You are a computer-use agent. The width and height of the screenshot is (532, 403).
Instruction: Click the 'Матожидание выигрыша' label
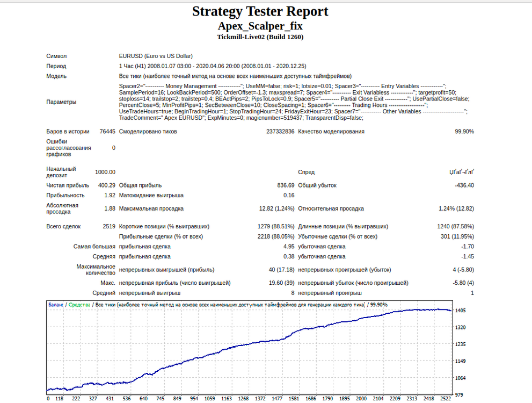(x=151, y=195)
